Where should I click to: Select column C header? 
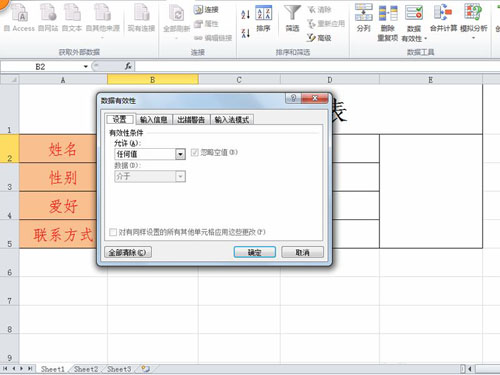coord(239,80)
